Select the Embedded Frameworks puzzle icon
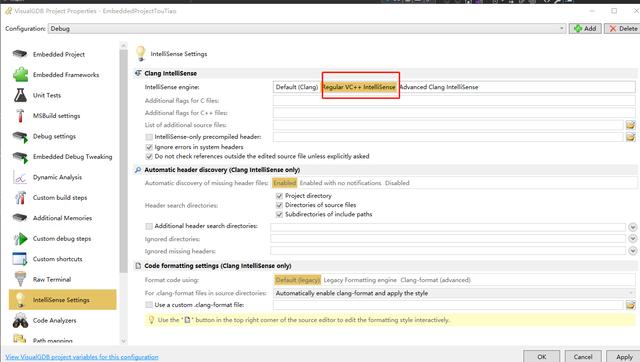Viewport: 640px width, 362px height. [x=20, y=74]
